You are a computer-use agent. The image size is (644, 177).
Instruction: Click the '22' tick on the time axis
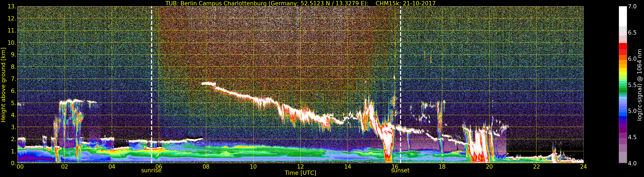coord(536,167)
